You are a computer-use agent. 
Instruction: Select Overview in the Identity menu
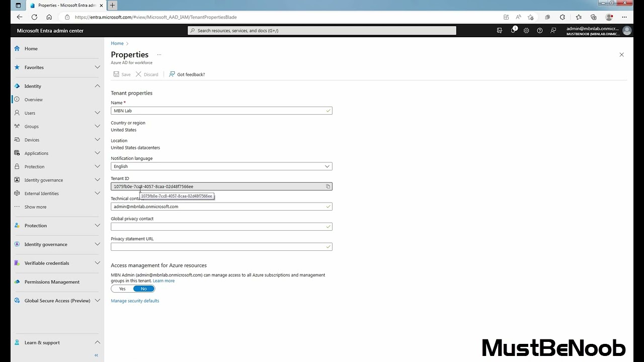[x=33, y=99]
